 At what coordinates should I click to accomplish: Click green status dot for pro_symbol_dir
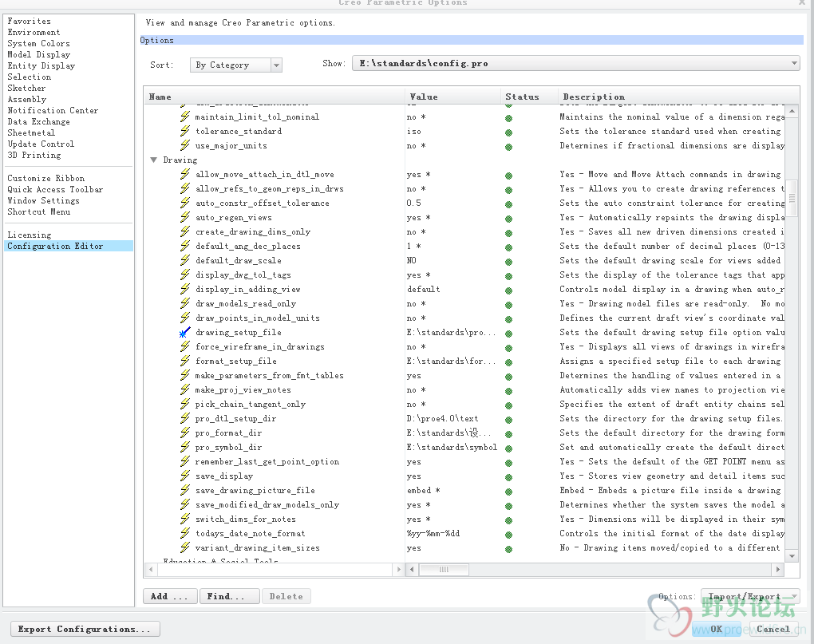[508, 448]
